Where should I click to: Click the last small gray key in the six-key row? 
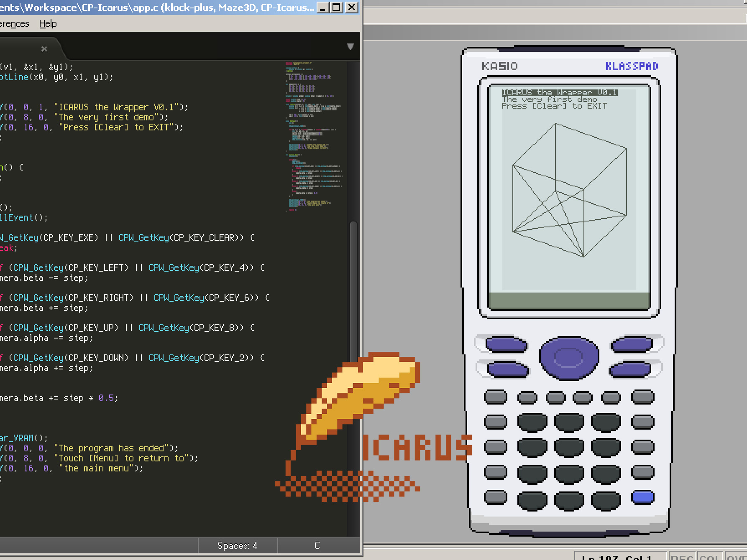[642, 397]
